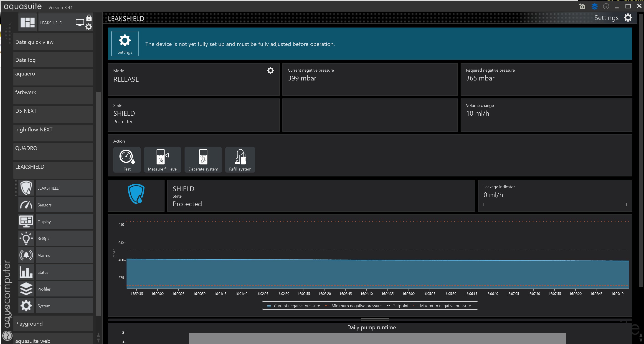Open the Alarms bell icon

tap(26, 255)
